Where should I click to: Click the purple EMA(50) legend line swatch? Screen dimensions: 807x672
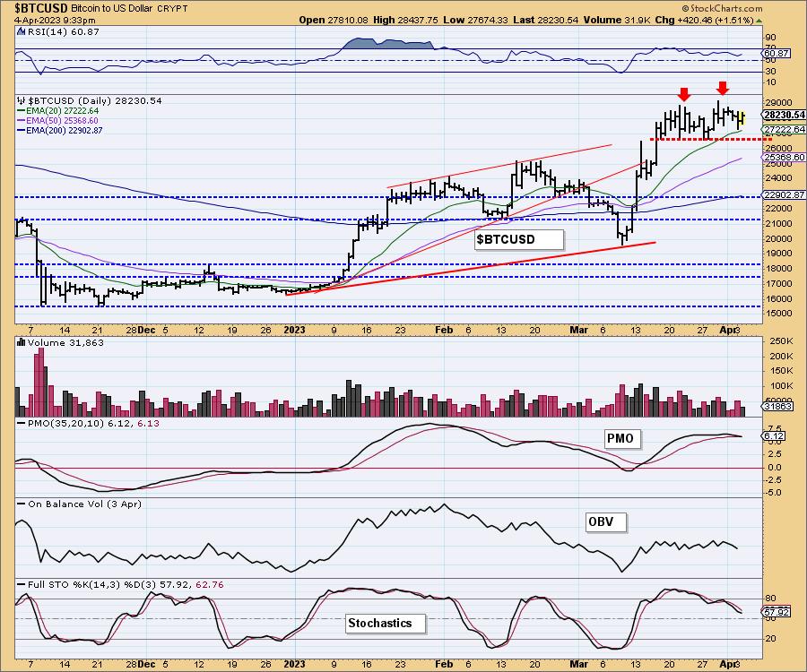point(22,120)
